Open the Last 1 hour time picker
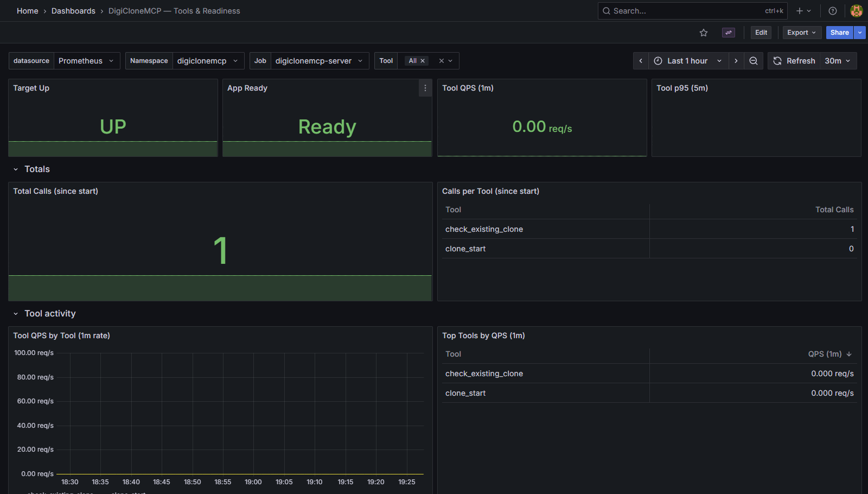 688,61
